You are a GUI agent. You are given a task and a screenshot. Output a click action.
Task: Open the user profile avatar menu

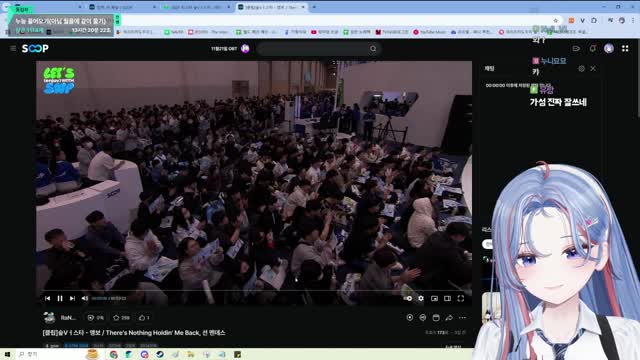tap(609, 49)
